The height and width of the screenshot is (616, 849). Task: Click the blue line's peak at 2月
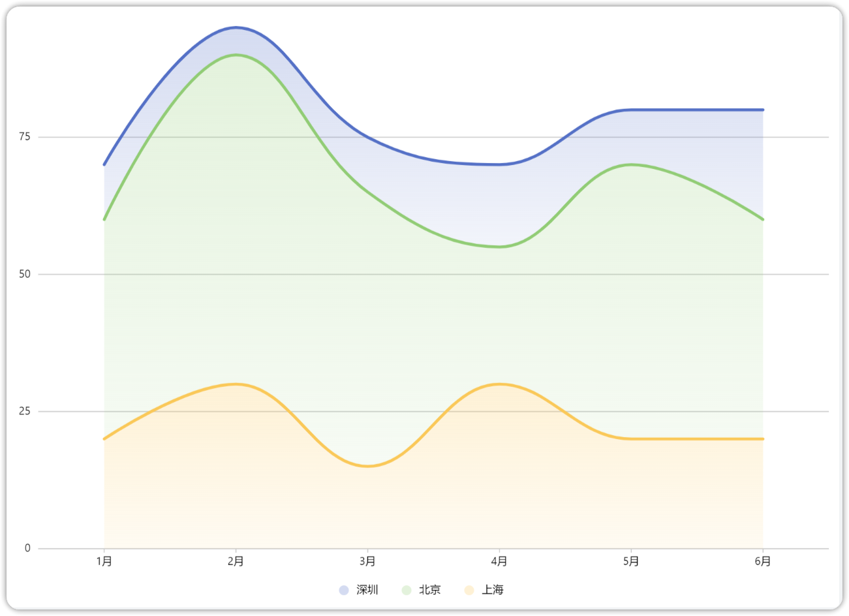[x=236, y=27]
